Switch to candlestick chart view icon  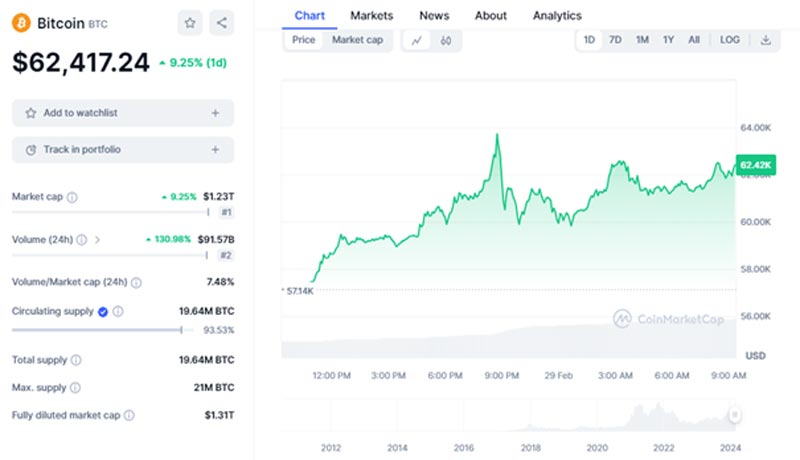(446, 40)
